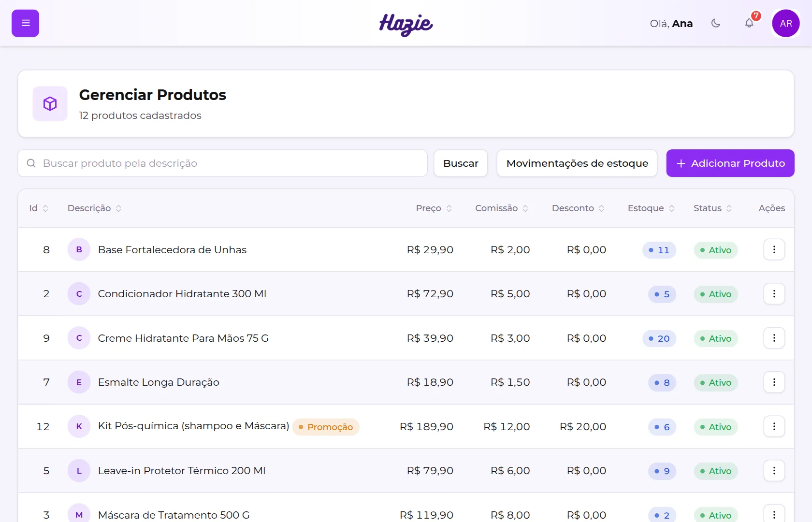Open actions menu for Esmalte Longa Duração
Image resolution: width=812 pixels, height=522 pixels.
774,382
